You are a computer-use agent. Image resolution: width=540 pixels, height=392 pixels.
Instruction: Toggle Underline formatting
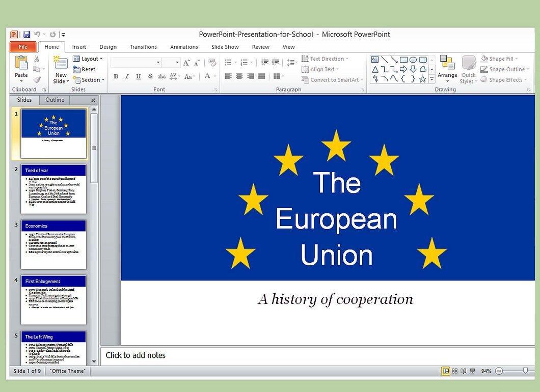coord(138,76)
